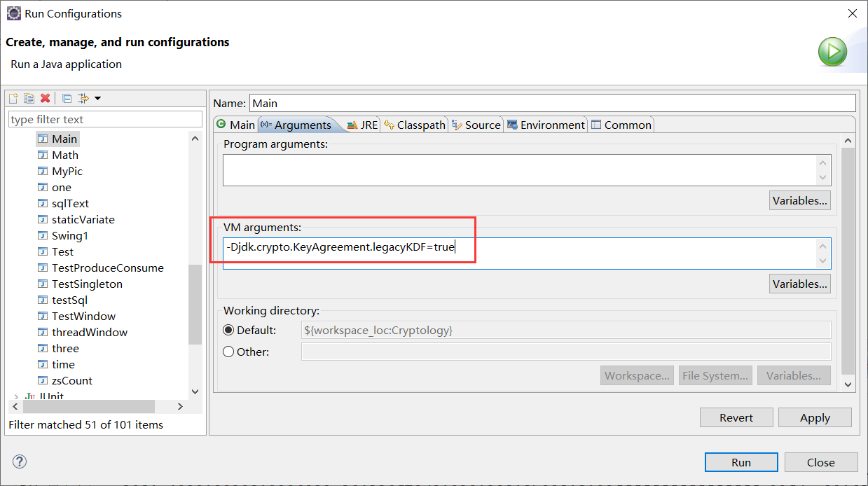Select the testSql configuration
This screenshot has width=868, height=486.
pyautogui.click(x=69, y=300)
